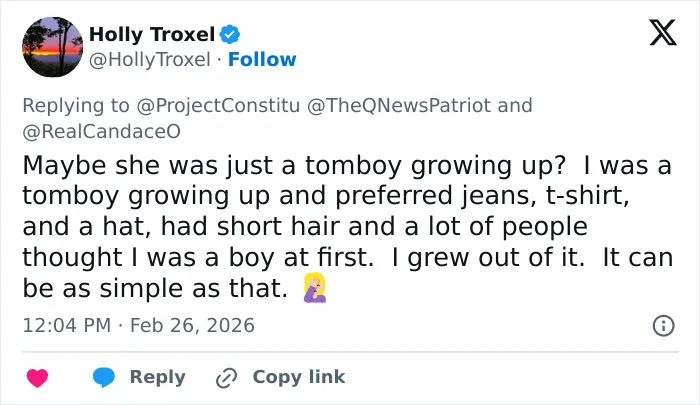Click the blue verified checkmark badge
Screen dimensions: 700x405
coord(230,34)
